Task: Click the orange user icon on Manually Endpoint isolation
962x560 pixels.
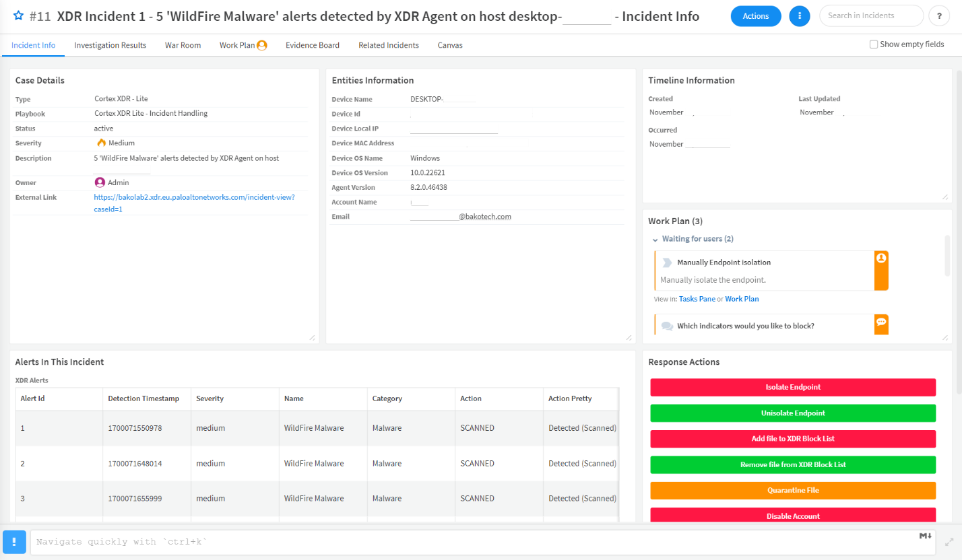Action: (x=881, y=258)
